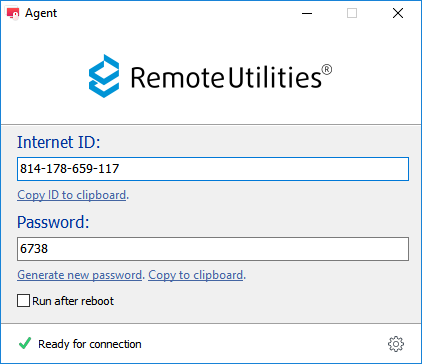Click the blue Remote Utilities cube logo

tap(104, 76)
